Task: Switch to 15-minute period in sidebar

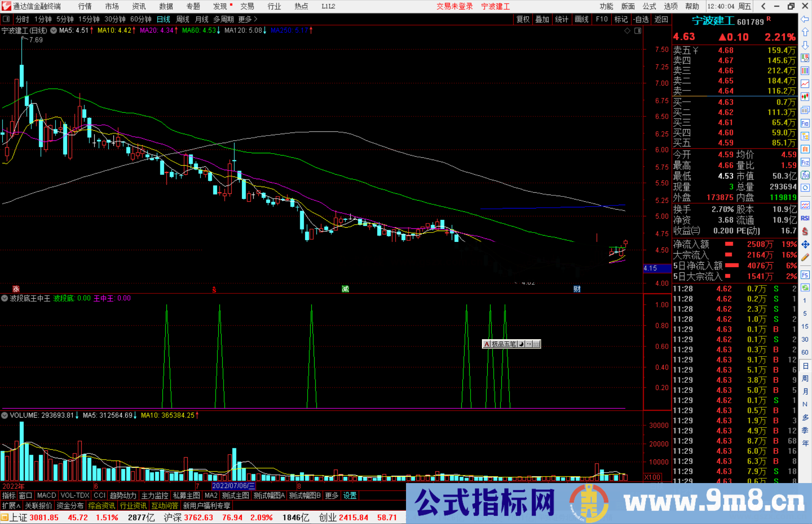Action: (805, 326)
